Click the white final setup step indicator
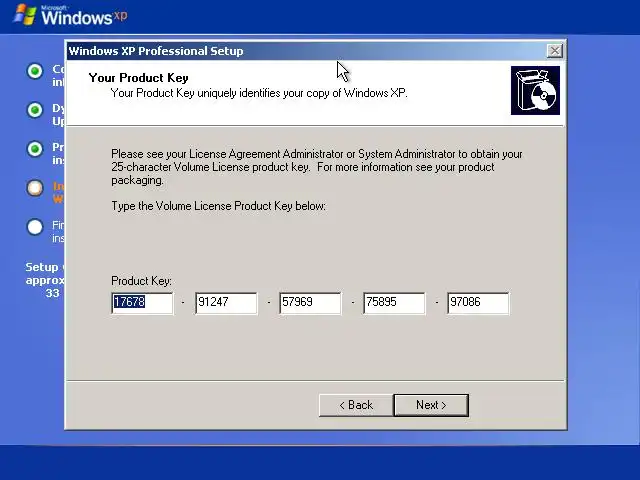The height and width of the screenshot is (480, 640). pos(35,227)
